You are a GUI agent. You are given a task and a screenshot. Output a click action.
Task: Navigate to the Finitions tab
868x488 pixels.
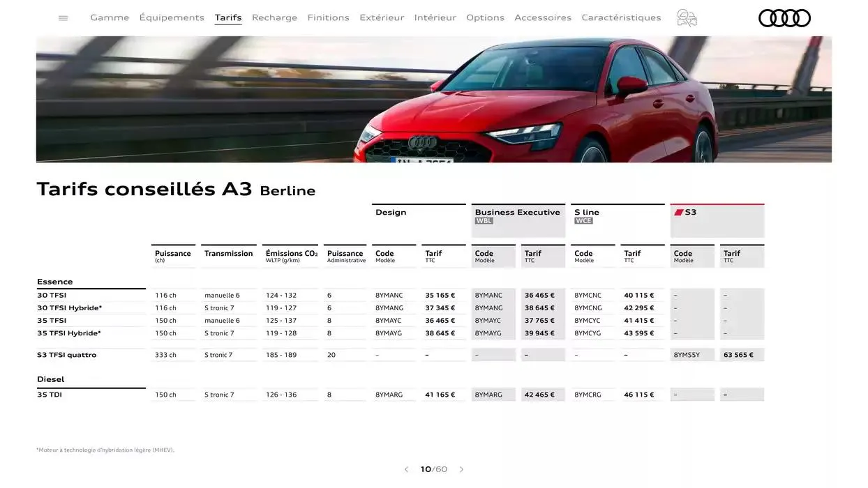point(328,17)
